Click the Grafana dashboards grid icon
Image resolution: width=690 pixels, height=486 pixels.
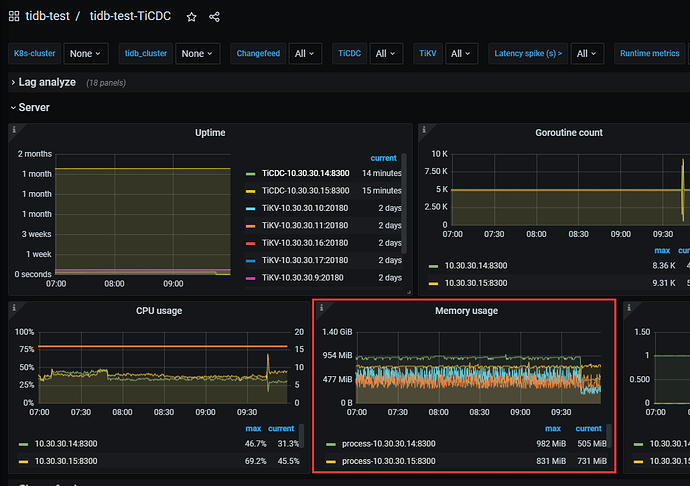(x=16, y=16)
